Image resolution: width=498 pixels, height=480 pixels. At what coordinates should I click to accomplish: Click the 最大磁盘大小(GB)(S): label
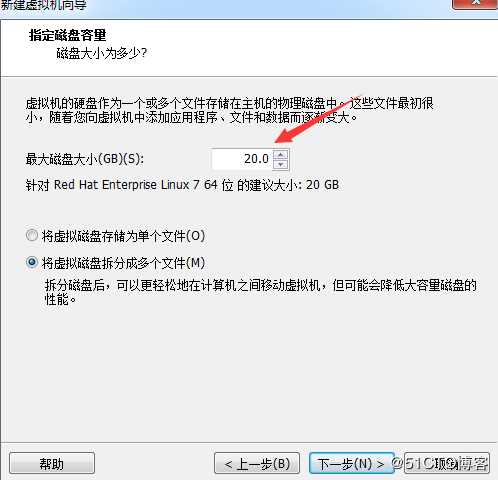pyautogui.click(x=85, y=159)
